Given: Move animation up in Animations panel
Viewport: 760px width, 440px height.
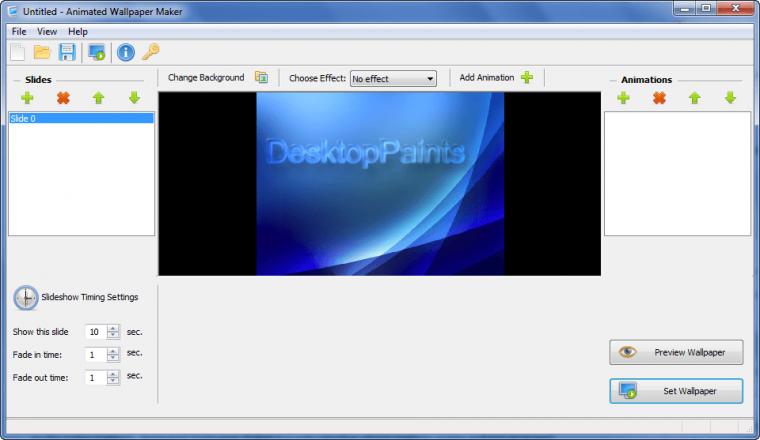Looking at the screenshot, I should [x=695, y=98].
